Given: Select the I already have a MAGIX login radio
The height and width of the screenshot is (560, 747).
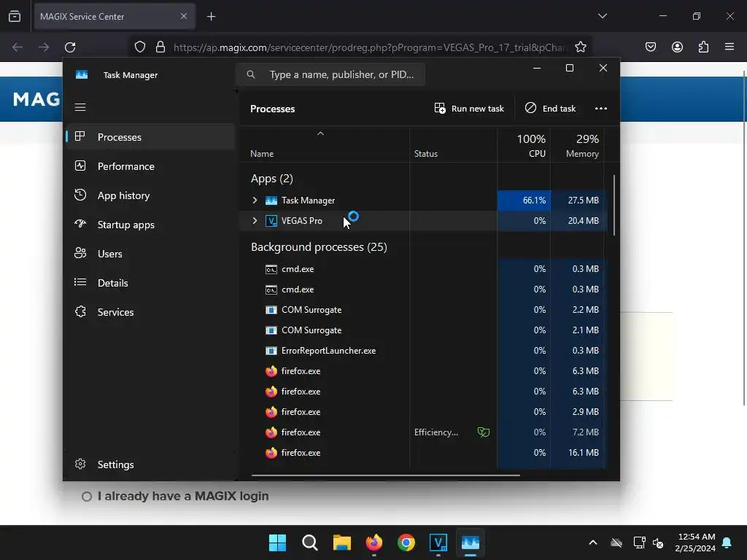Looking at the screenshot, I should (x=87, y=497).
